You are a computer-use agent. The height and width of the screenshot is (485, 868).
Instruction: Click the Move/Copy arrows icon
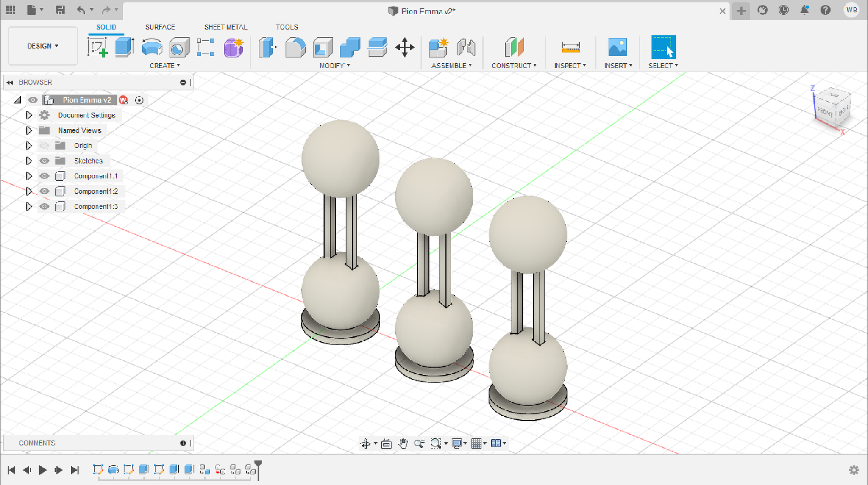[x=404, y=47]
